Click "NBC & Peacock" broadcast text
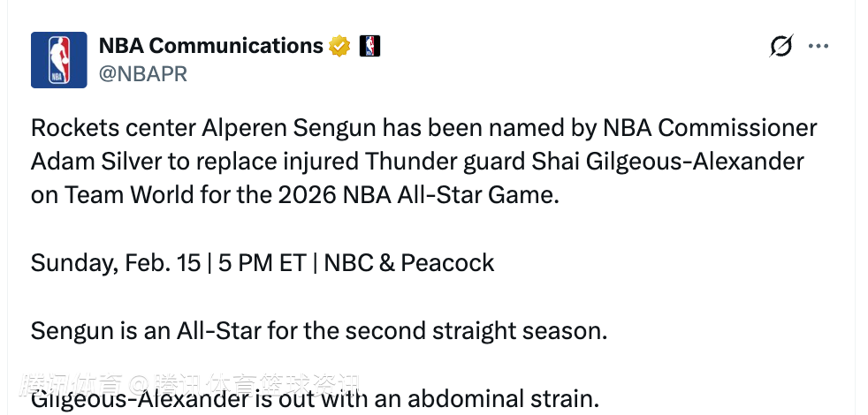 tap(409, 263)
